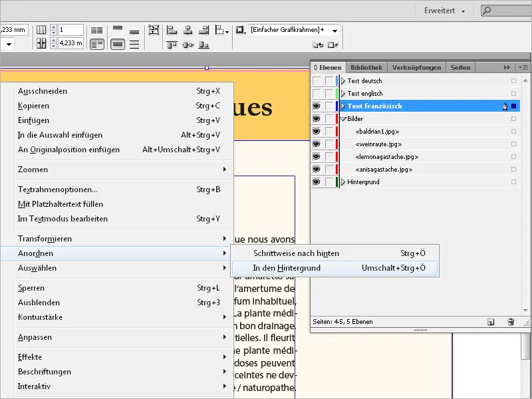This screenshot has height=399, width=532.
Task: Choose Mit Platzhaltertext füllen
Action: pyautogui.click(x=122, y=204)
